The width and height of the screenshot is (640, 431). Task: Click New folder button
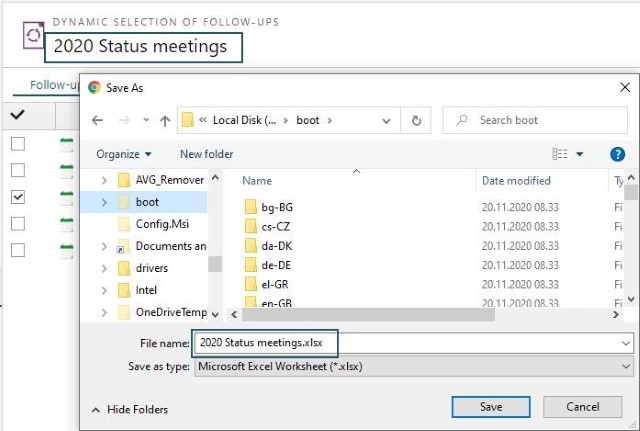pos(207,154)
